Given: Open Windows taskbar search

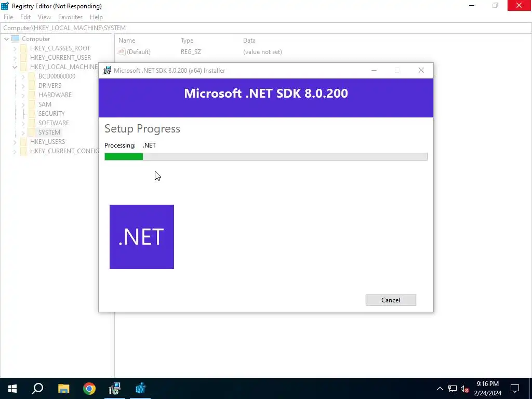Looking at the screenshot, I should coord(37,389).
